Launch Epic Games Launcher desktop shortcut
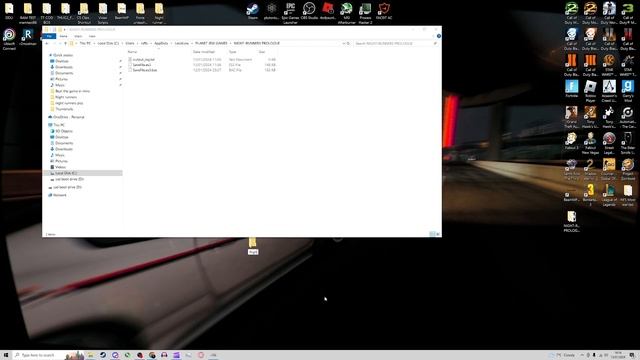The width and height of the screenshot is (640, 360). 290,12
